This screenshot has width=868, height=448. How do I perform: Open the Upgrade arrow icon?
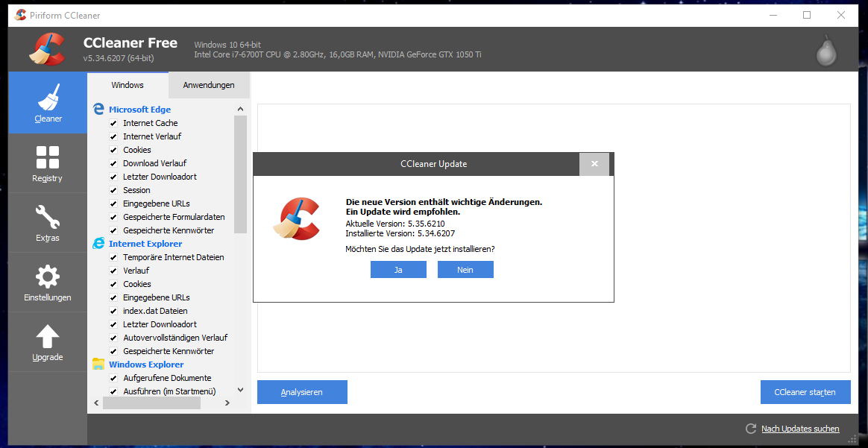(48, 336)
